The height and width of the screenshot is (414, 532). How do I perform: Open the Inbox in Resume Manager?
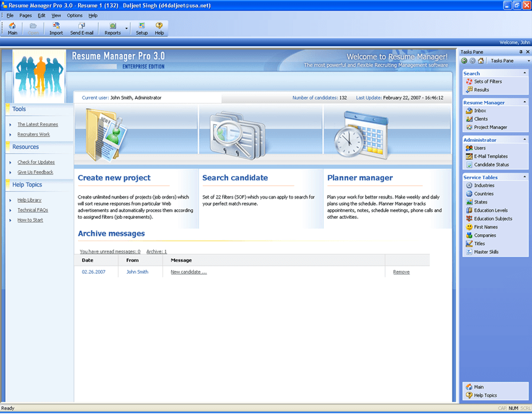(479, 110)
